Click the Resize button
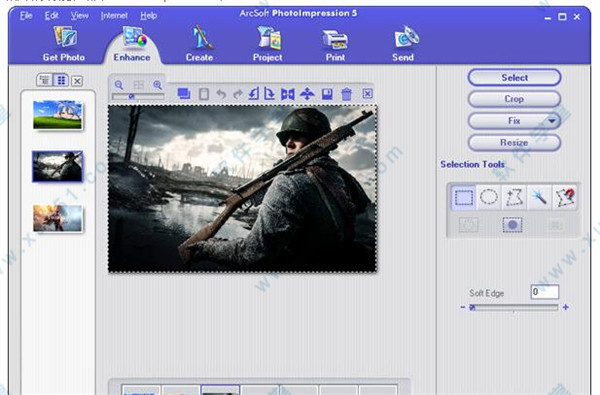 click(514, 143)
